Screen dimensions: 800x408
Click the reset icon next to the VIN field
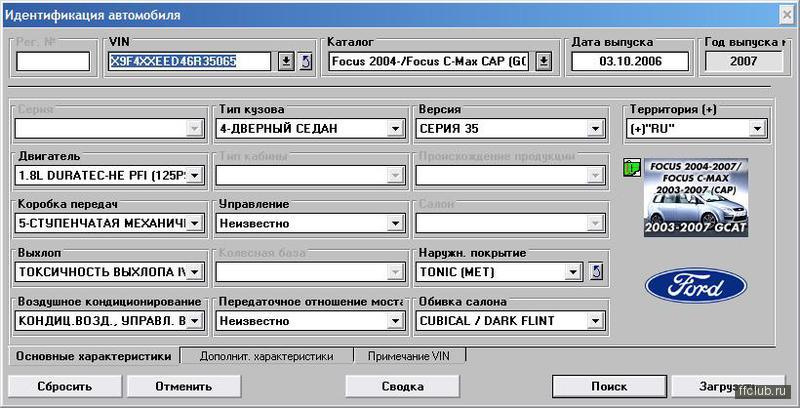pos(305,62)
